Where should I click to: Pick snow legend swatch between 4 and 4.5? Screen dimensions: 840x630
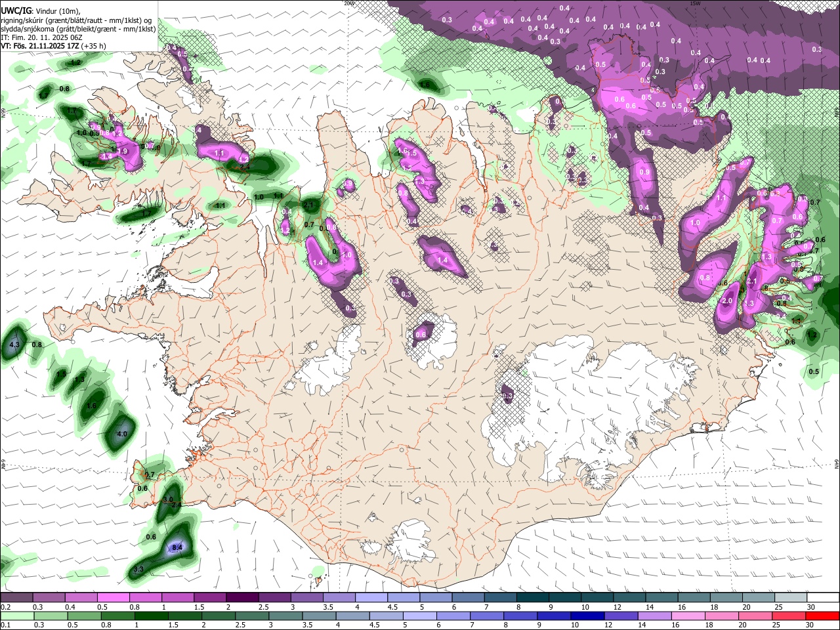[x=371, y=598]
